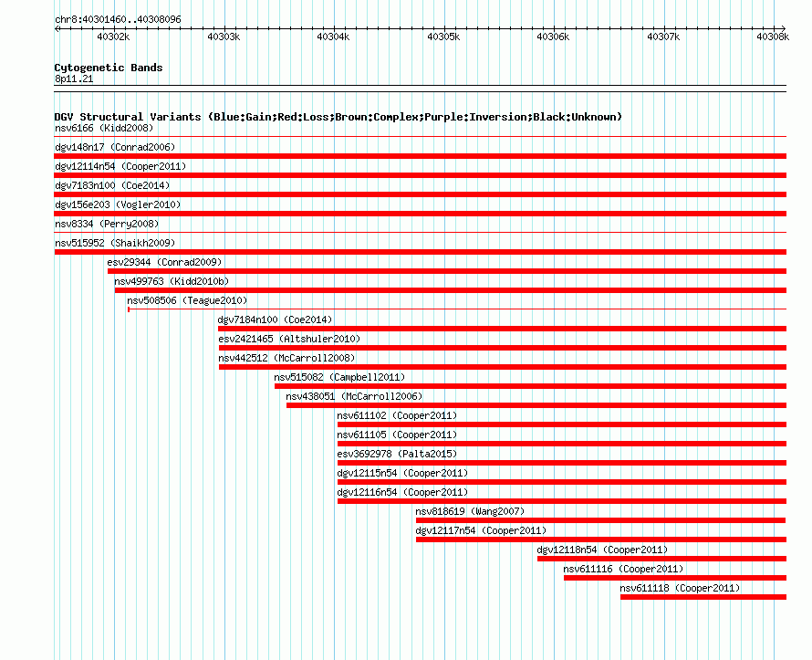Open nsv611105 (Cooper2011) variant label

pyautogui.click(x=397, y=435)
